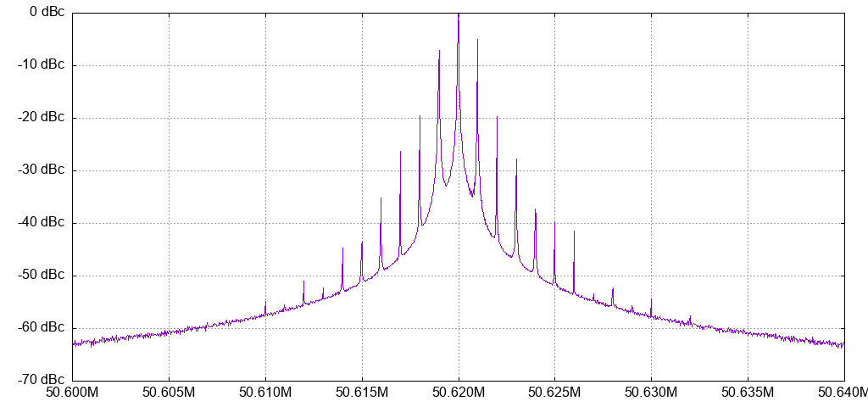Image resolution: width=868 pixels, height=407 pixels.
Task: Click the 50.610M x-axis label
Action: pos(265,394)
